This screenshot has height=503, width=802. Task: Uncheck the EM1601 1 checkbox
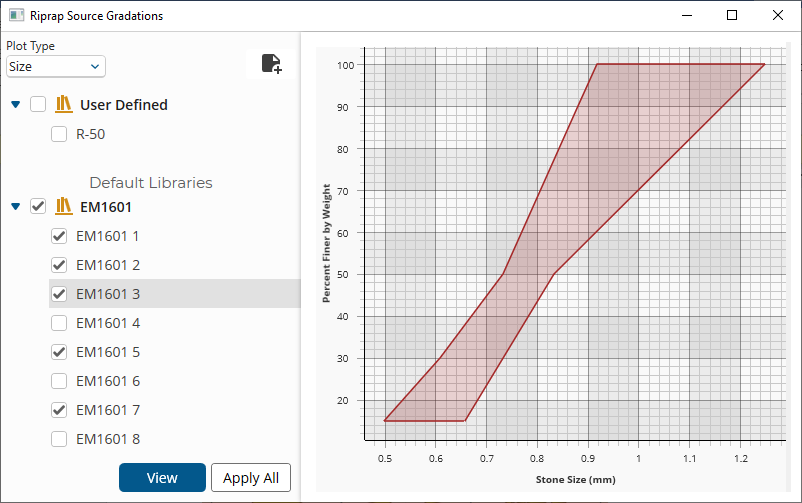tap(59, 237)
